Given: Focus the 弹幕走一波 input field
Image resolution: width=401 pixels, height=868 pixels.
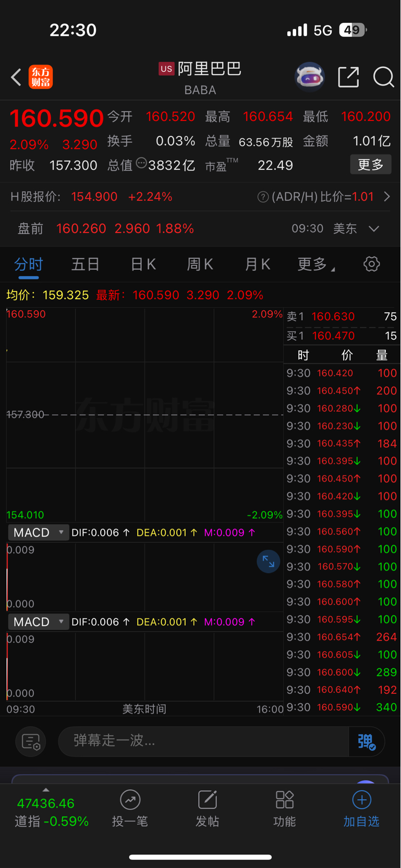Looking at the screenshot, I should tap(203, 741).
